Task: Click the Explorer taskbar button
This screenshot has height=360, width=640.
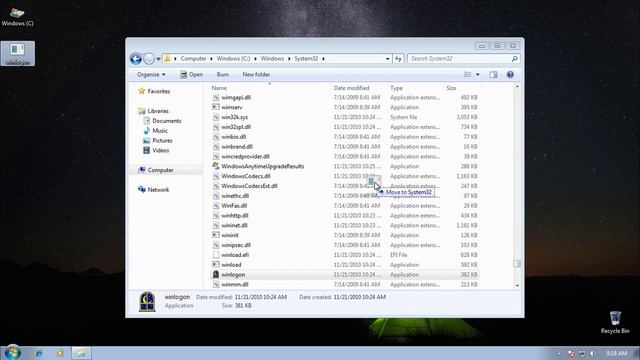Action: (82, 353)
